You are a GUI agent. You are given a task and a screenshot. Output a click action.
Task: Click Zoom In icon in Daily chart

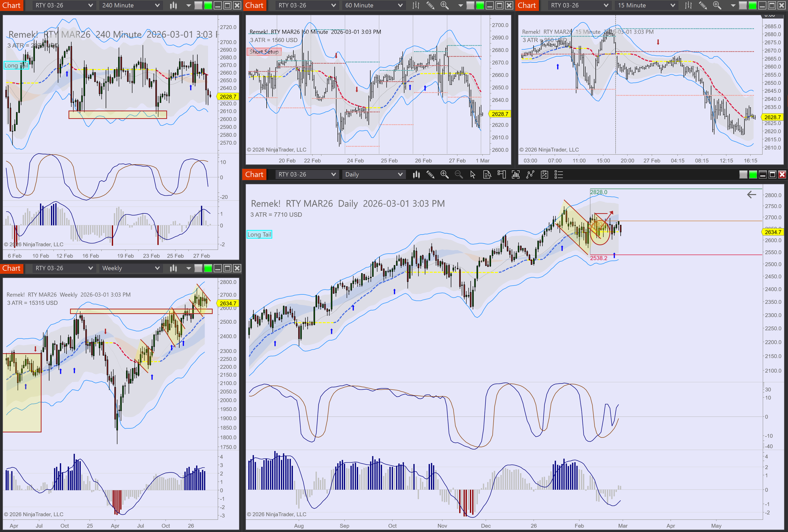pyautogui.click(x=444, y=175)
